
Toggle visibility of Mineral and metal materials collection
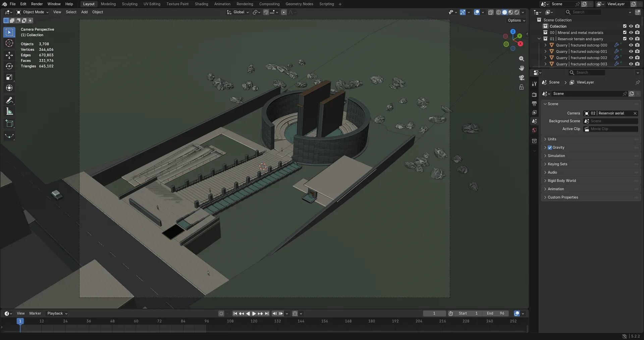pos(631,33)
